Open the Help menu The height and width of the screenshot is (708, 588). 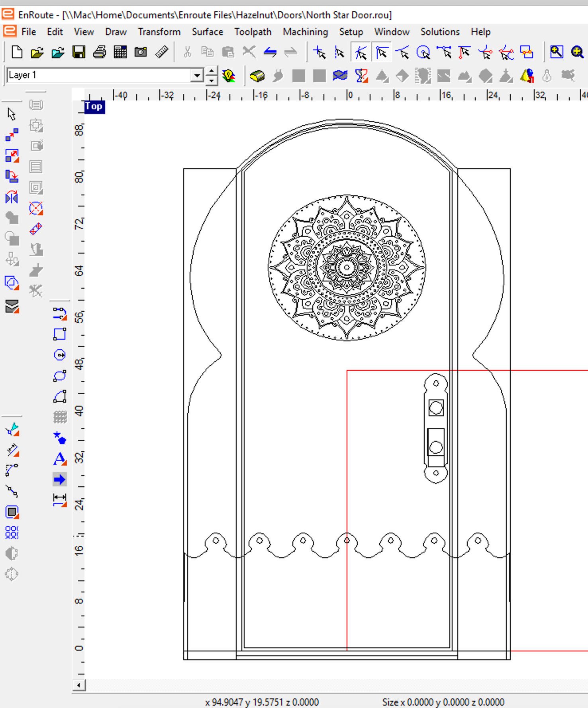pos(480,32)
